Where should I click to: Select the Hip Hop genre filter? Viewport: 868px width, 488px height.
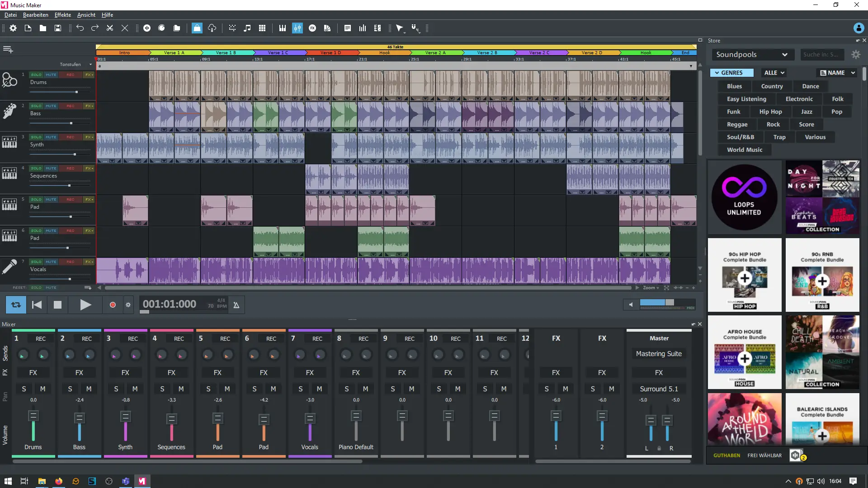click(x=770, y=111)
